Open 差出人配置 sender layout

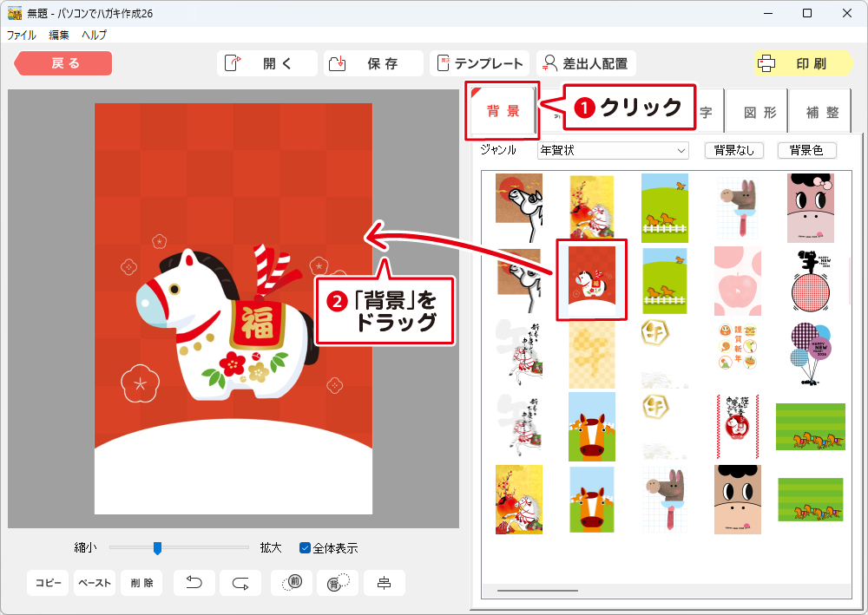point(586,63)
